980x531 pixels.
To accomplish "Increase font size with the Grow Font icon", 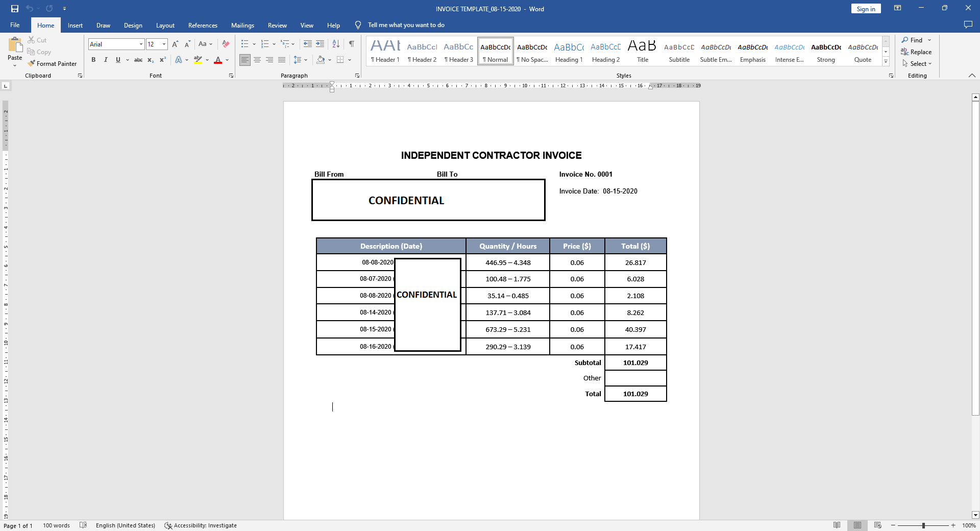I will (176, 44).
